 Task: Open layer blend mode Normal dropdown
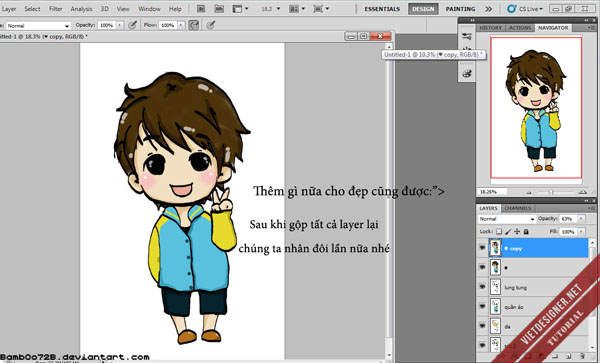[x=507, y=219]
